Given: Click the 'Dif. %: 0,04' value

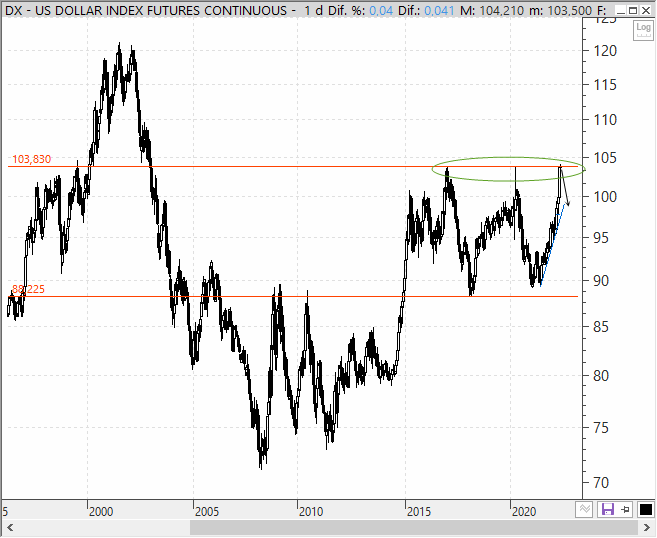Looking at the screenshot, I should point(361,10).
